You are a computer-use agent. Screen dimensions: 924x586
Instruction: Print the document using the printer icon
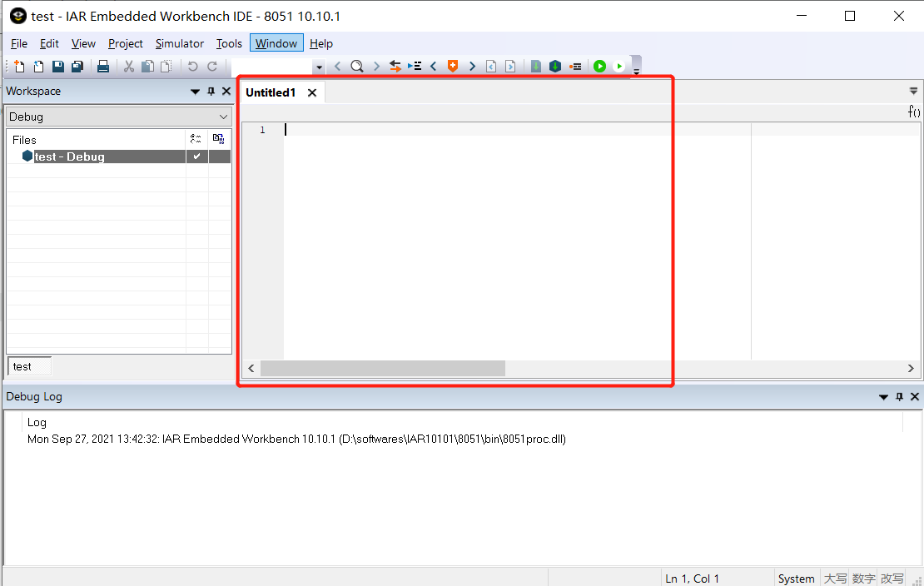point(103,66)
